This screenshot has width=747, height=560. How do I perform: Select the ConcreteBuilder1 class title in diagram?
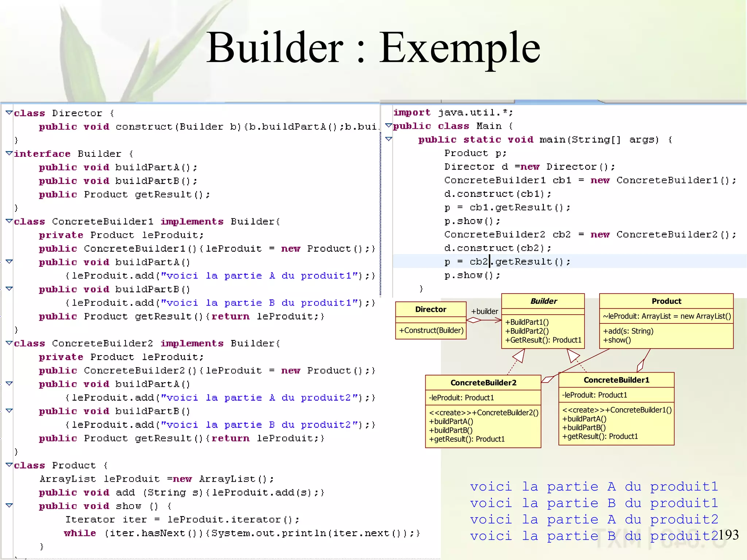coord(616,380)
